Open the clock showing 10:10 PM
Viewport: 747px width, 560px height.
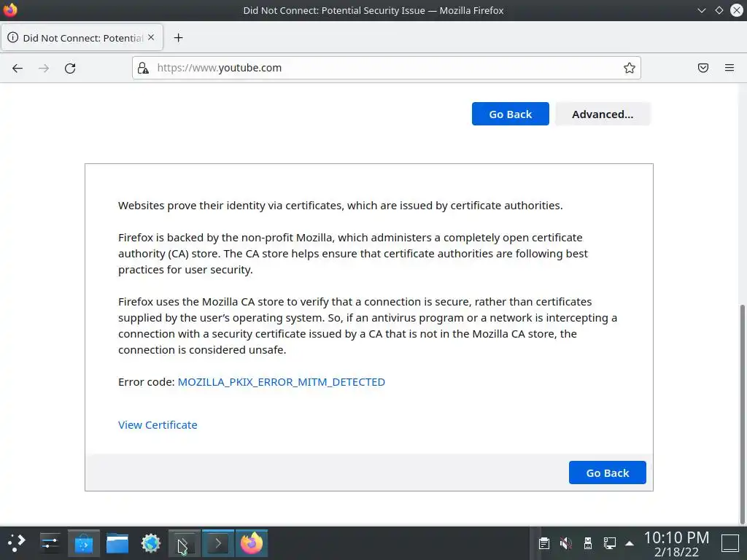point(676,543)
